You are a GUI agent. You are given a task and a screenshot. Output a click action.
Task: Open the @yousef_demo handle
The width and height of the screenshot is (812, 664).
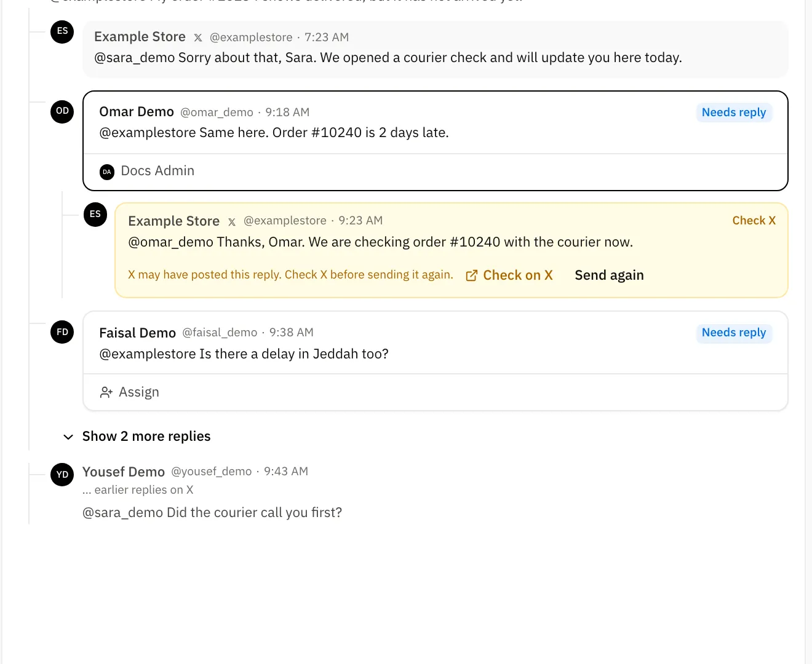tap(212, 472)
